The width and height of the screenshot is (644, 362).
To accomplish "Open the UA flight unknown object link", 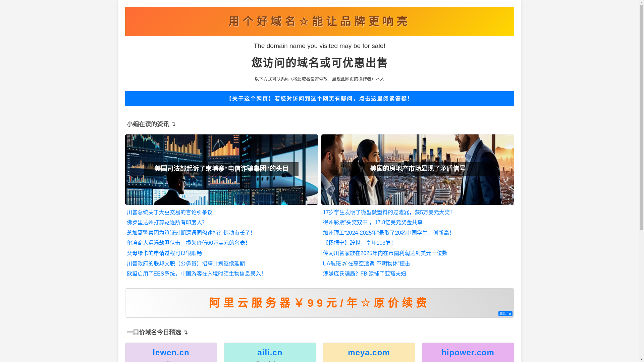I will 366,264.
